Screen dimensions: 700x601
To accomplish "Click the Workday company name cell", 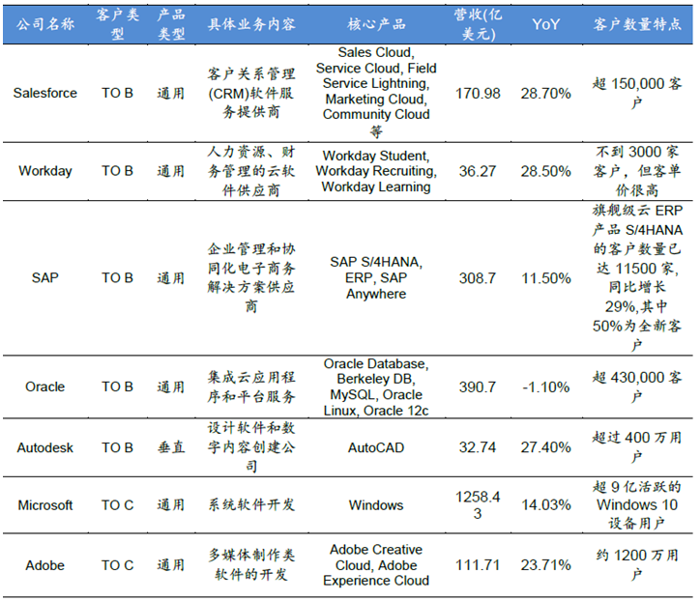I will [x=45, y=171].
